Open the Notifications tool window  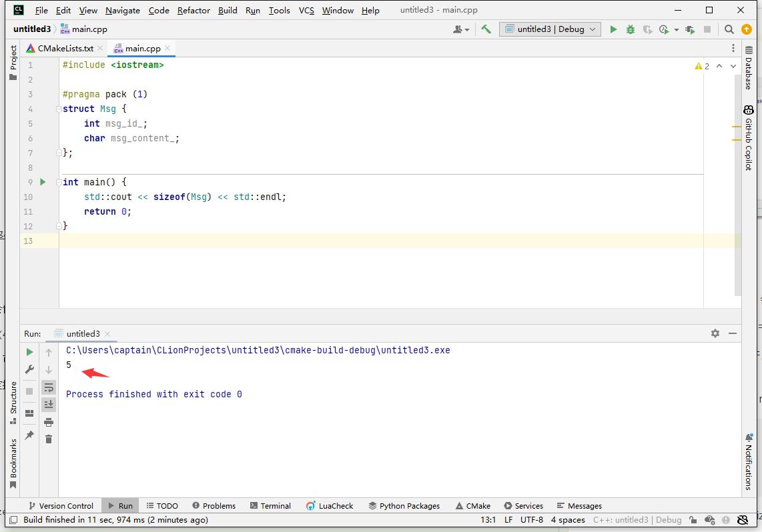point(749,461)
